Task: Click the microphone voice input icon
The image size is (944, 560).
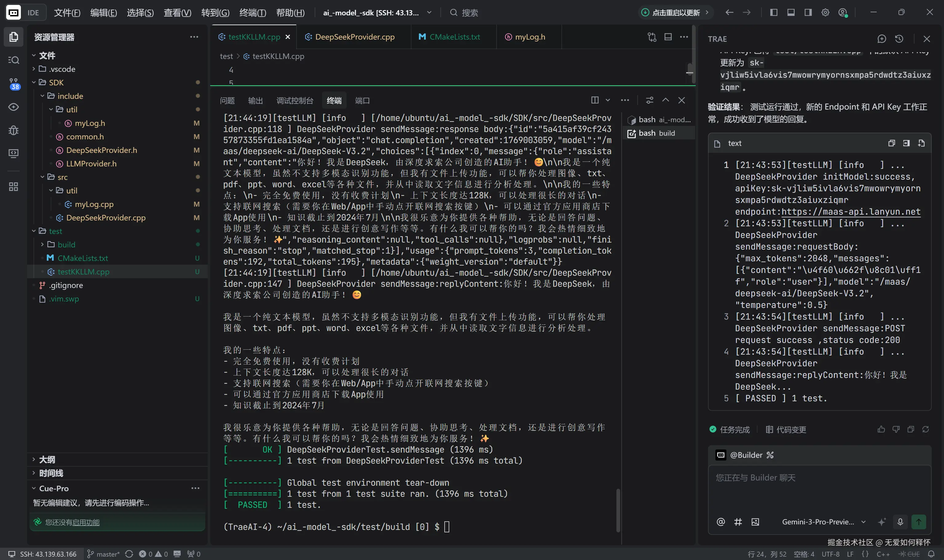Action: tap(900, 522)
